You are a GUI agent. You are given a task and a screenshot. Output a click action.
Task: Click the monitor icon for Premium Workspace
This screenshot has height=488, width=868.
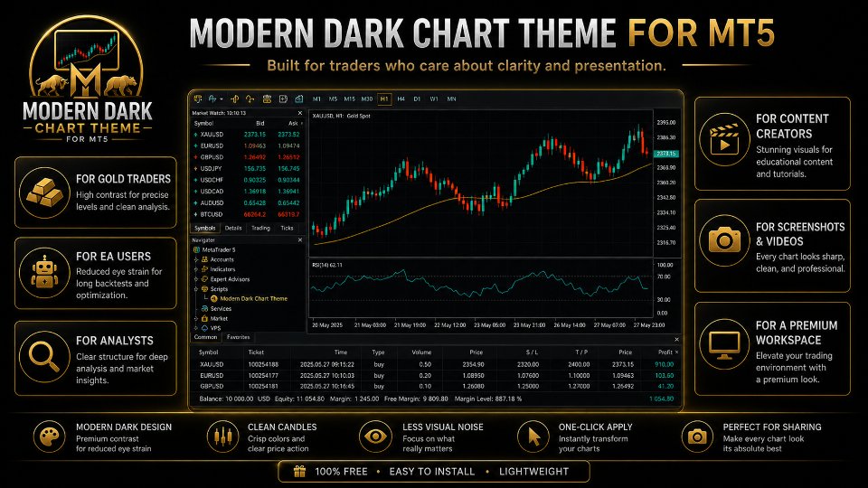(724, 343)
